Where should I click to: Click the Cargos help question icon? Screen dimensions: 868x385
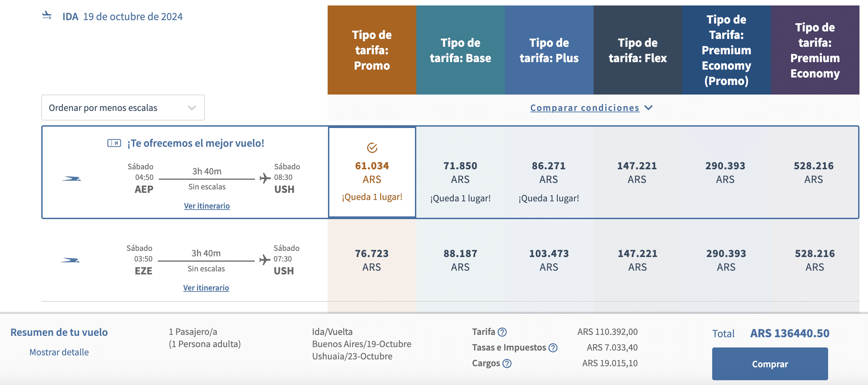[x=507, y=363]
